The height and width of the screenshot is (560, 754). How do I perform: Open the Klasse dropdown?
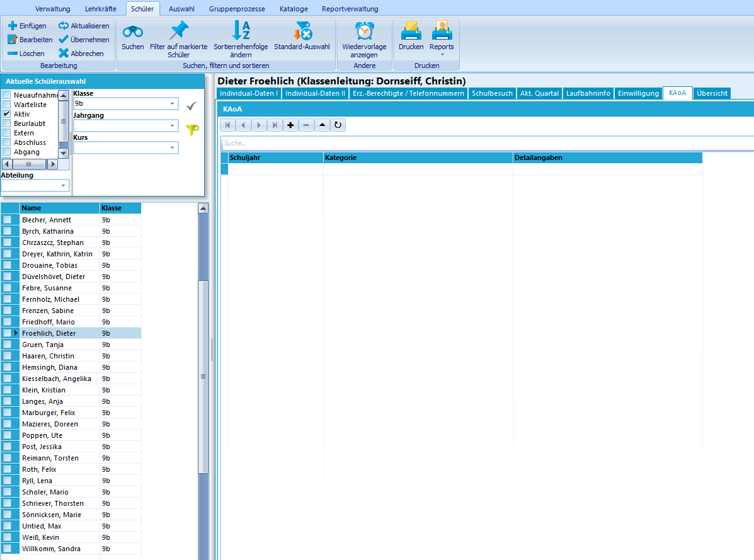172,103
